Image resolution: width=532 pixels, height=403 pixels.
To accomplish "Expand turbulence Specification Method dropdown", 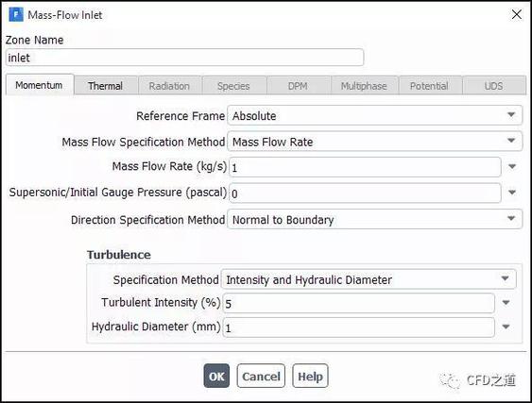I will (x=369, y=279).
